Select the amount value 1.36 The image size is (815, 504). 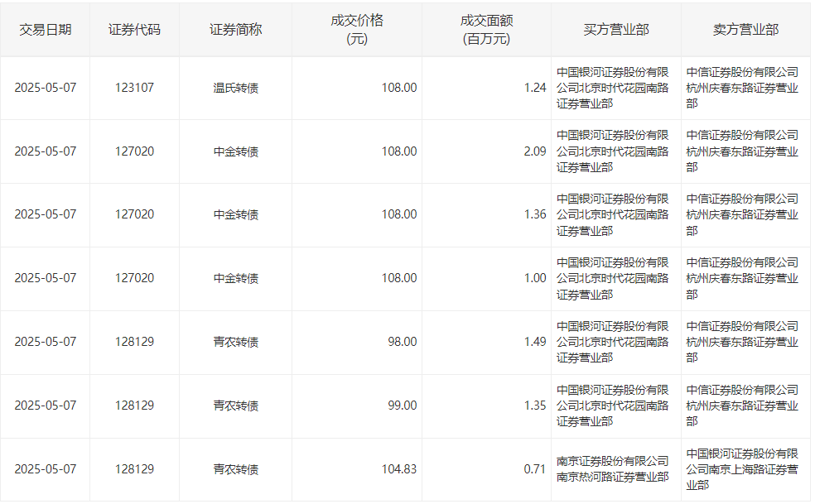pyautogui.click(x=535, y=214)
